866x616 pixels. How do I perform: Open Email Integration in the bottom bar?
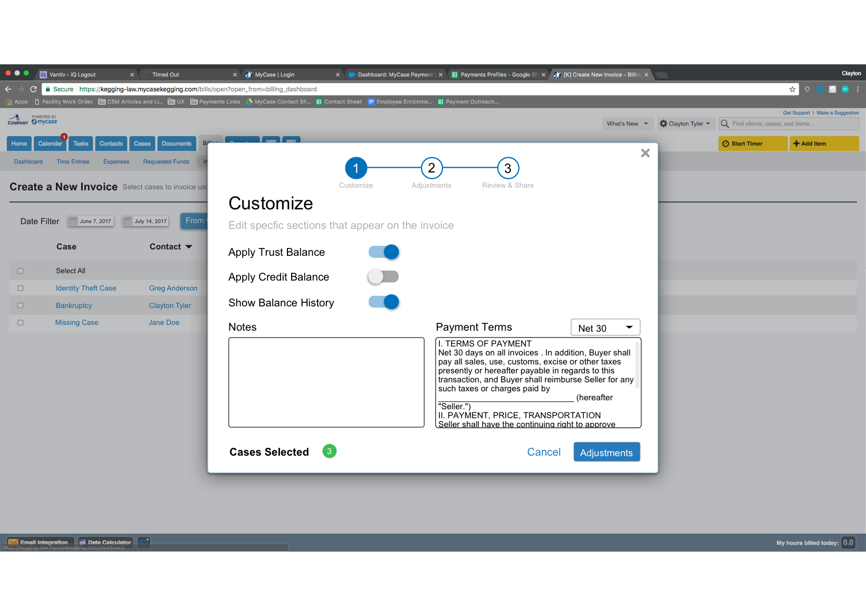coord(40,542)
